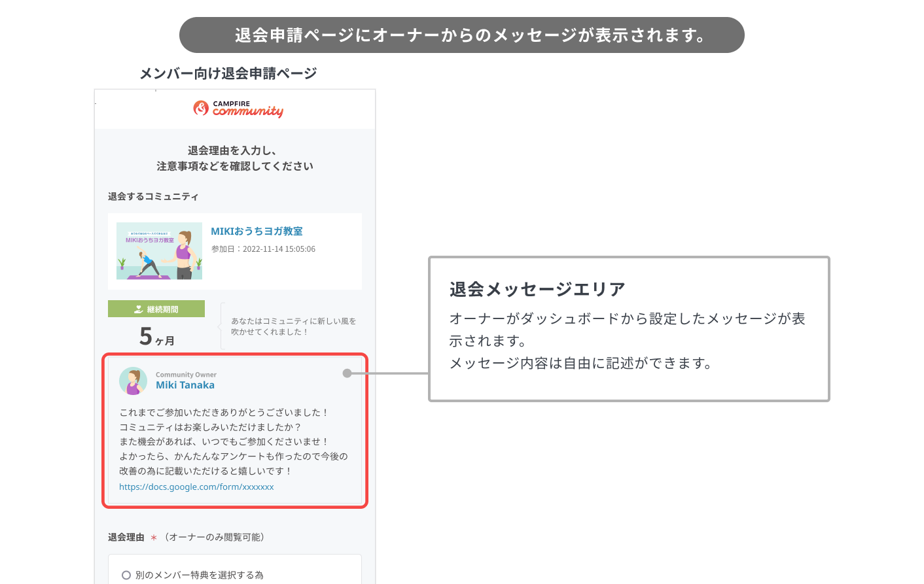Click the 退会メッセージエリア callout title
924x584 pixels.
click(537, 289)
